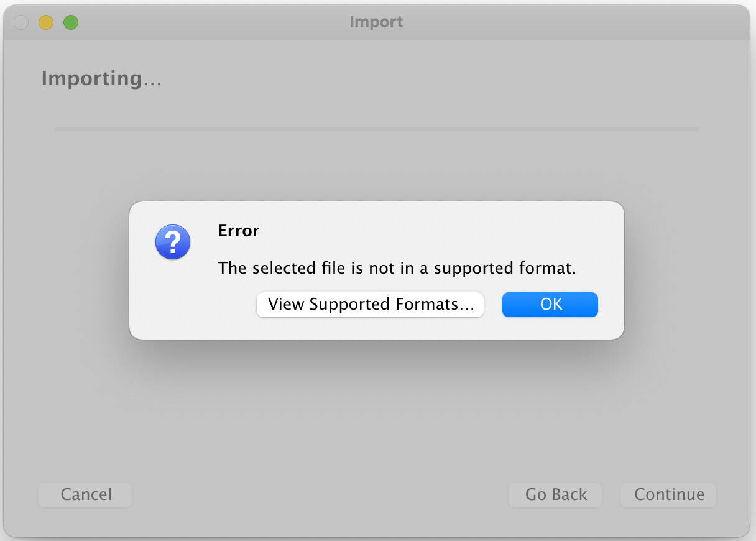The height and width of the screenshot is (541, 756).
Task: Click the blue question mark icon
Action: (x=172, y=242)
